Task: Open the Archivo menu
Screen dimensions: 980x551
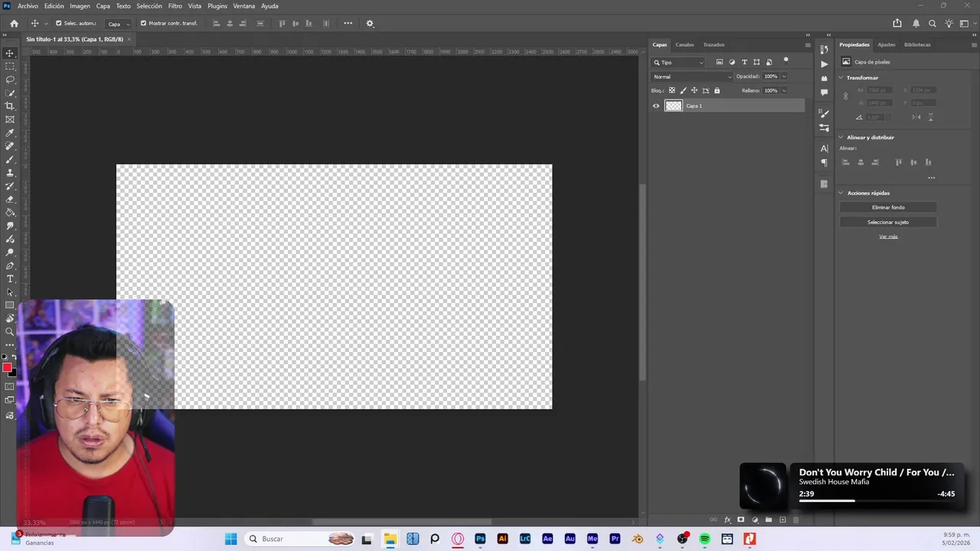Action: coord(28,6)
